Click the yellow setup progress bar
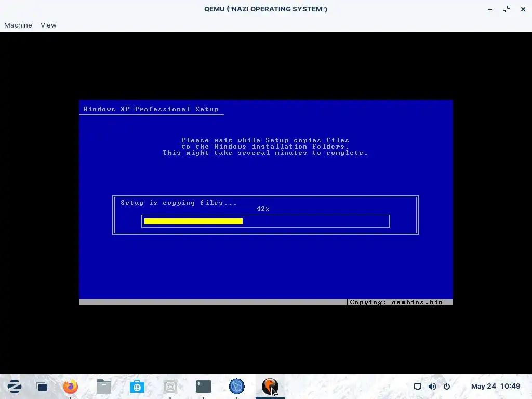The image size is (532, 399). pyautogui.click(x=193, y=221)
